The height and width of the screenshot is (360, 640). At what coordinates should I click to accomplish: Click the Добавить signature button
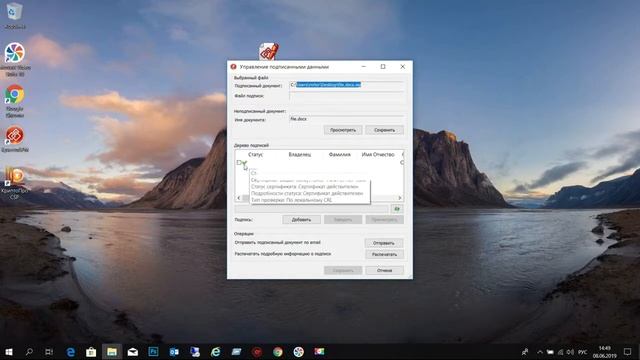tap(301, 220)
